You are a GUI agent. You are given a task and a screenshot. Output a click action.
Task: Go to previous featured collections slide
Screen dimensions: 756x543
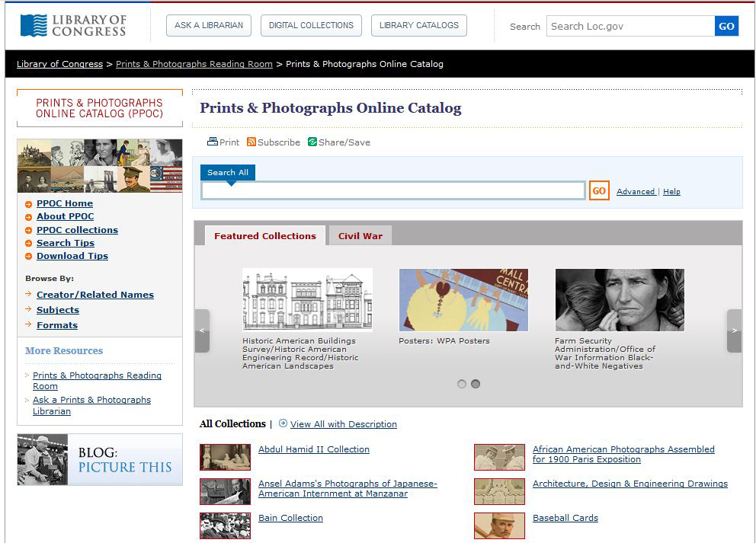(203, 331)
